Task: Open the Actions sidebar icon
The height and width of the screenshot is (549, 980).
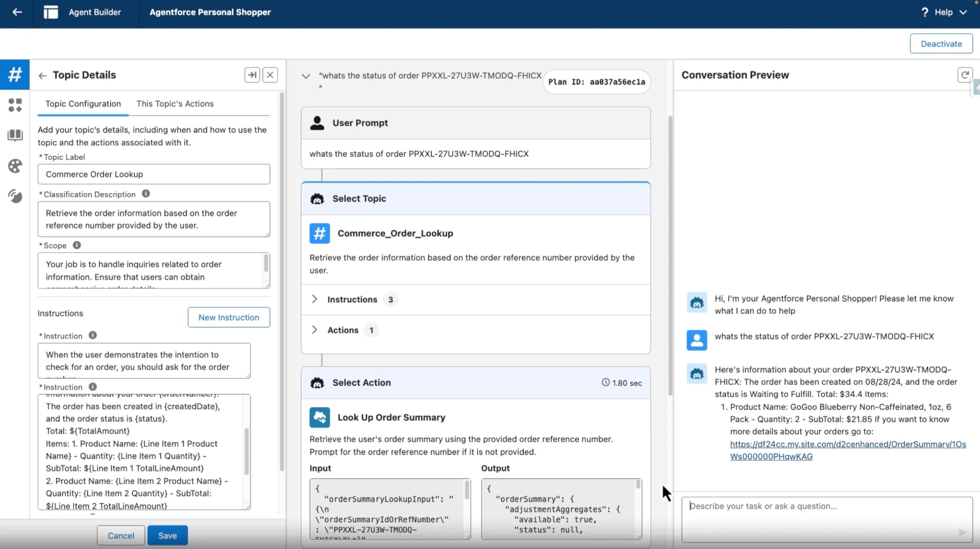Action: [15, 105]
